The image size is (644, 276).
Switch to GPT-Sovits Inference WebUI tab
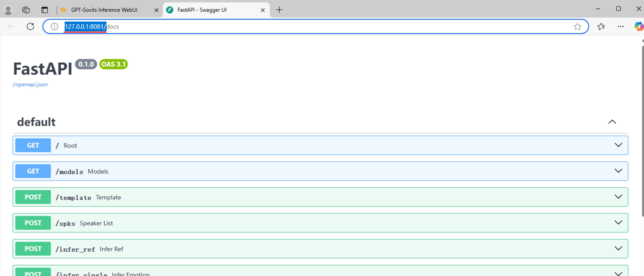104,10
